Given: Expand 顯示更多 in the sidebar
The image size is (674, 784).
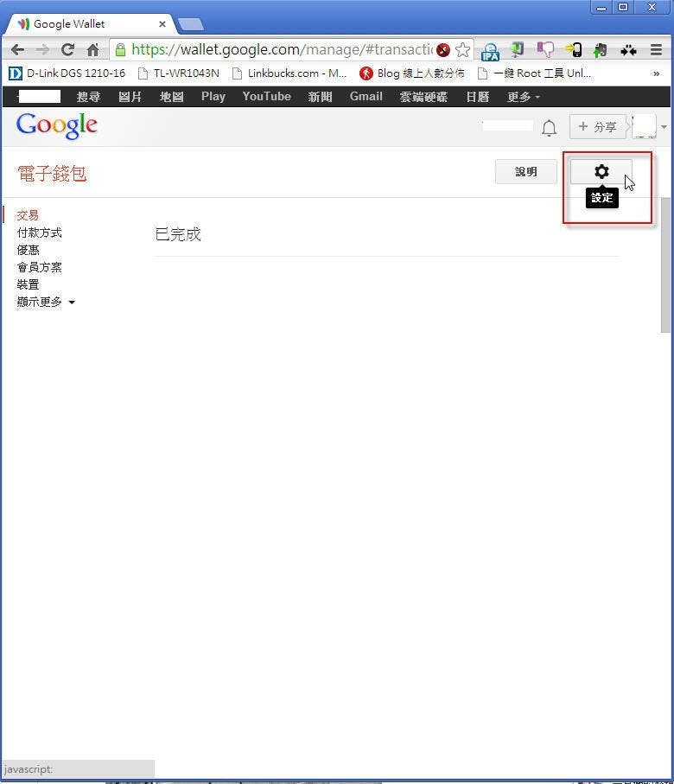Looking at the screenshot, I should pyautogui.click(x=46, y=302).
